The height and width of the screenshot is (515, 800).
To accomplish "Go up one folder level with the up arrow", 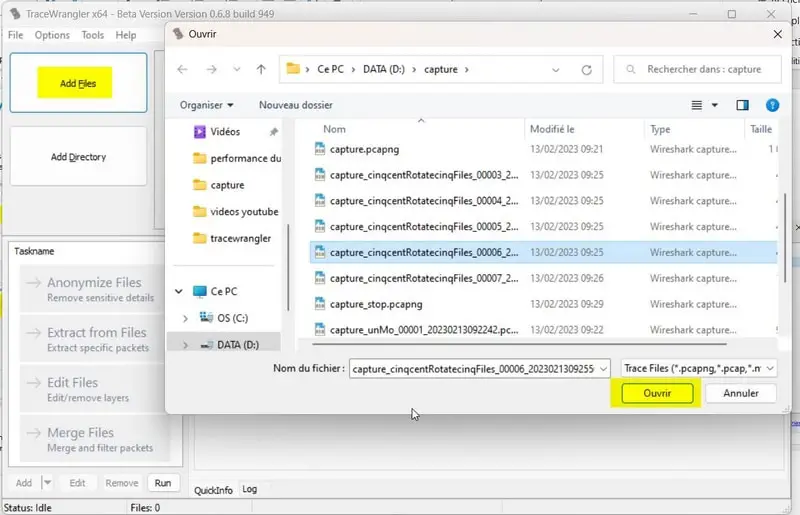I will point(261,69).
